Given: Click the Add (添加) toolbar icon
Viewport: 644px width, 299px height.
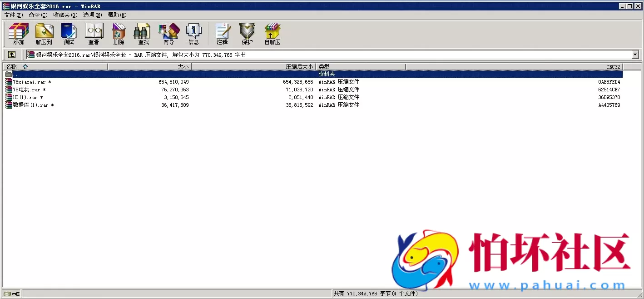Looking at the screenshot, I should (19, 34).
